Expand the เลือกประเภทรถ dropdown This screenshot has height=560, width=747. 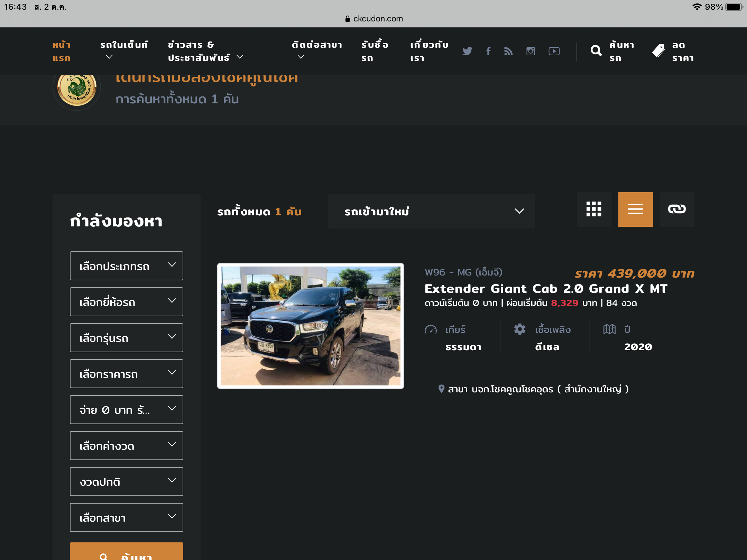coord(127,266)
